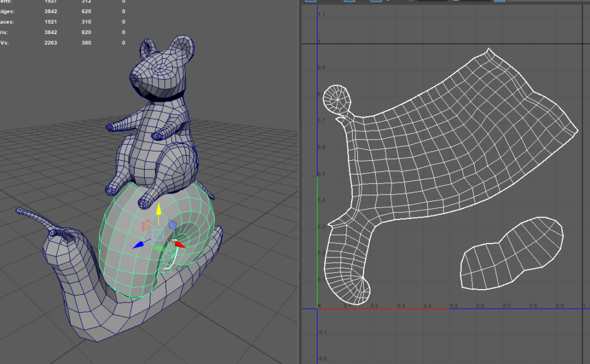Select the green plane handle on the manipulator
The height and width of the screenshot is (364, 590).
click(158, 248)
